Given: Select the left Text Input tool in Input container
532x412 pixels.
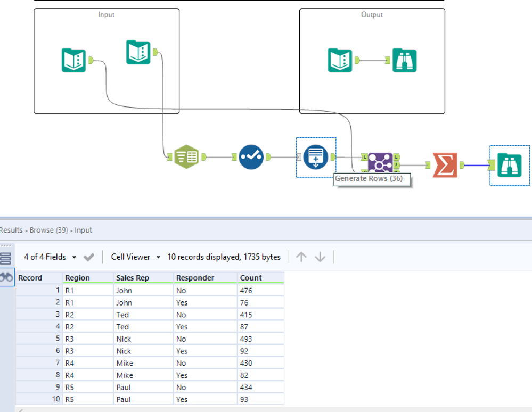Looking at the screenshot, I should 73,60.
